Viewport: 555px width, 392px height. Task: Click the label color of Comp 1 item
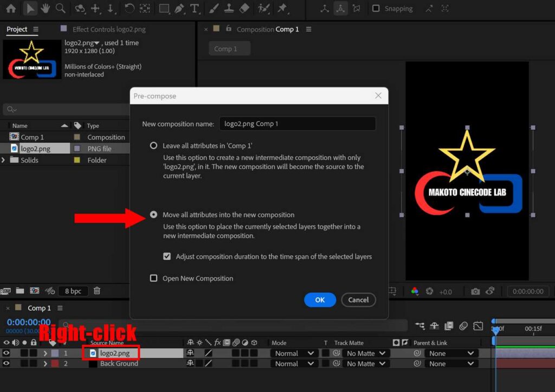coord(77,137)
